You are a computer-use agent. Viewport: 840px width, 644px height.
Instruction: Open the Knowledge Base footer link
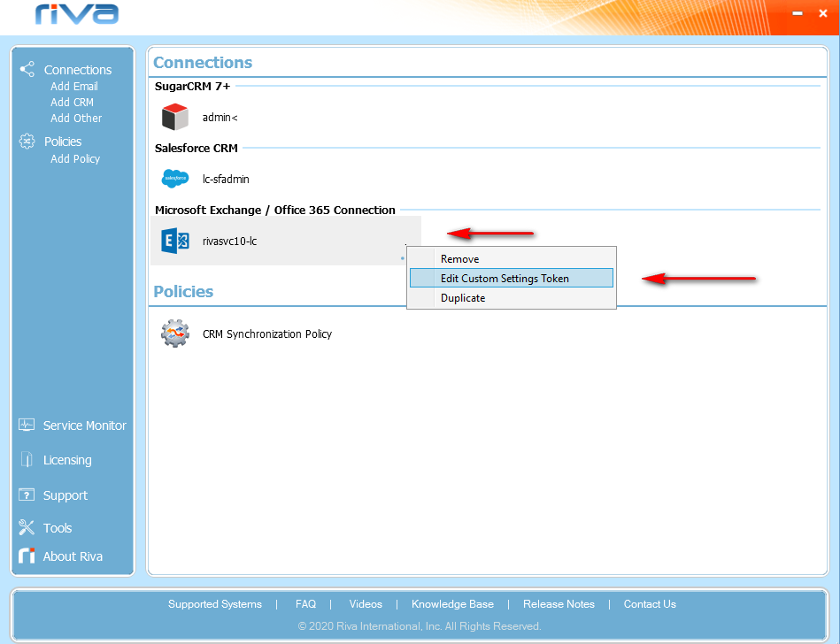coord(452,604)
